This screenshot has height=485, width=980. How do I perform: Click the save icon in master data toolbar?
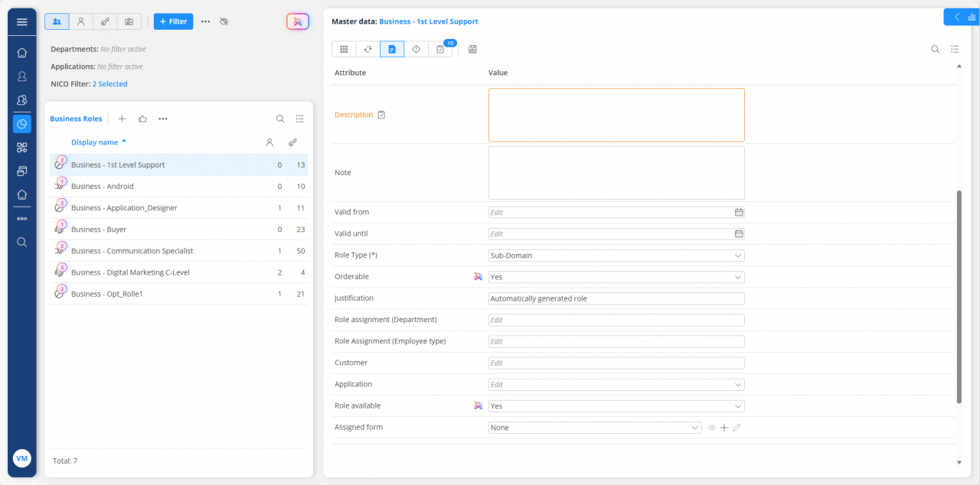click(472, 49)
